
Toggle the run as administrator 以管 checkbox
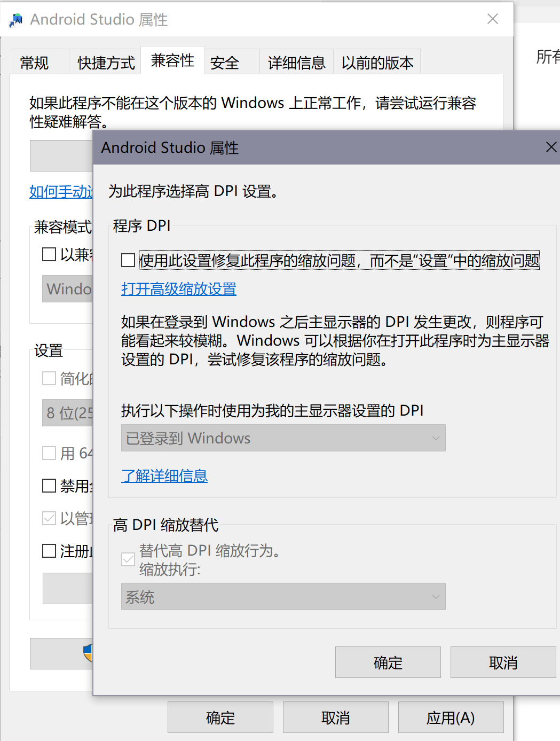point(49,518)
